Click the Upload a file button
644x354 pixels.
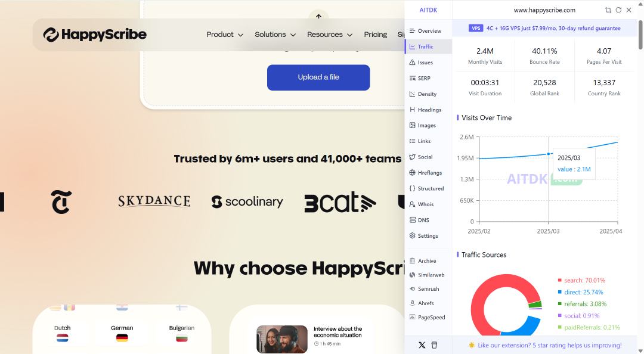pyautogui.click(x=318, y=77)
